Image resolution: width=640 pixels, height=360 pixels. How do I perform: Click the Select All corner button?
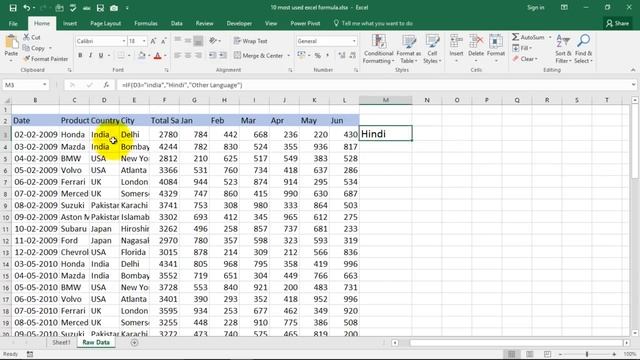coord(6,100)
